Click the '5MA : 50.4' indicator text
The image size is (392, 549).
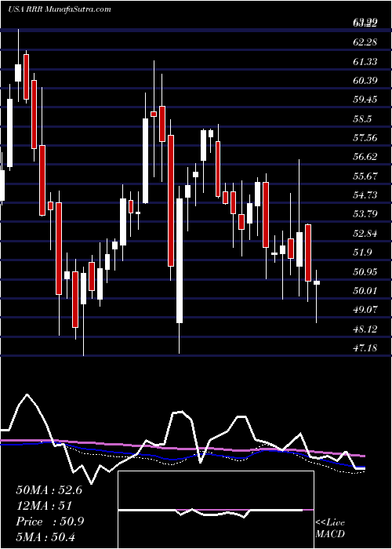click(x=46, y=537)
